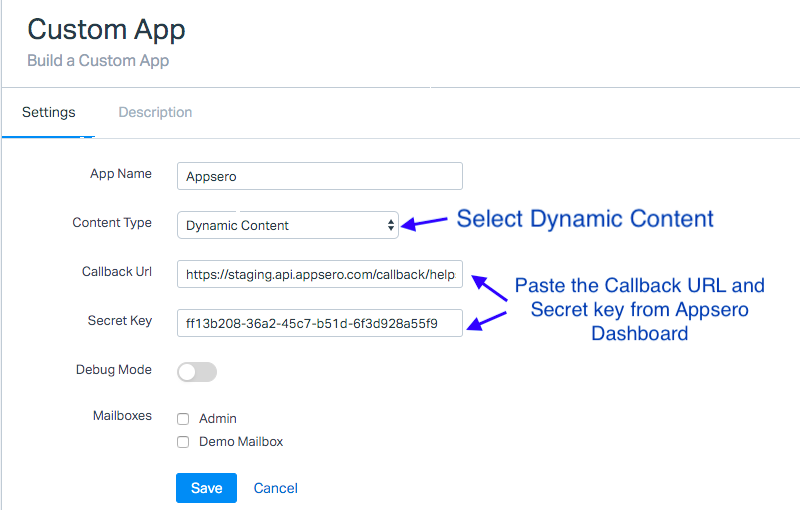The image size is (800, 510).
Task: Click the "Custom App" heading
Action: 106,30
